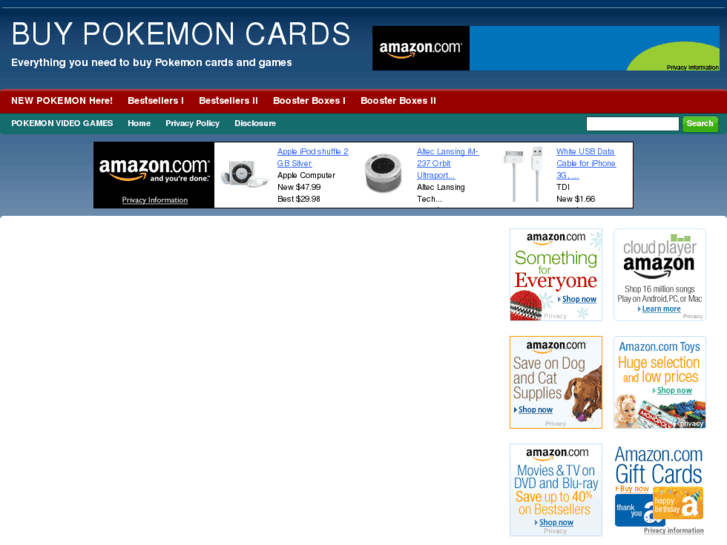
Task: Click the happy birthday gift card image
Action: tap(678, 503)
